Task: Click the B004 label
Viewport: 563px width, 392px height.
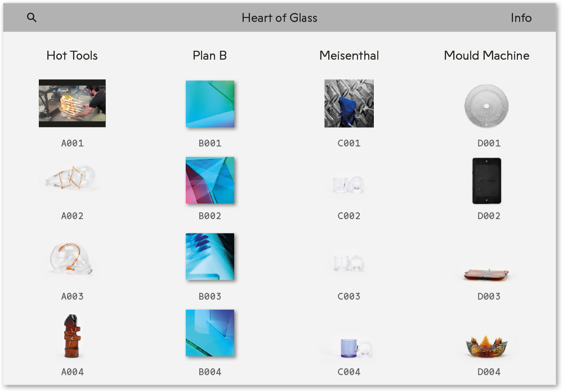Action: point(210,372)
